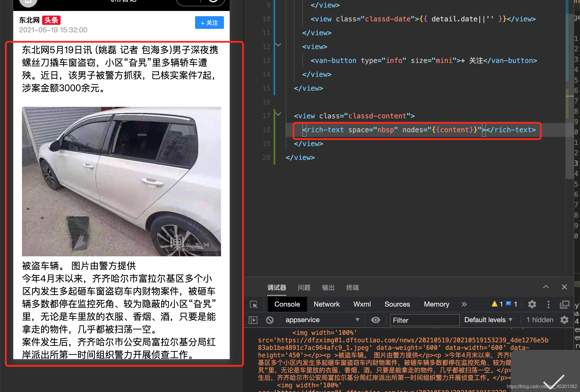Show the console sidebar panel icon
The width and height of the screenshot is (580, 392).
(253, 320)
